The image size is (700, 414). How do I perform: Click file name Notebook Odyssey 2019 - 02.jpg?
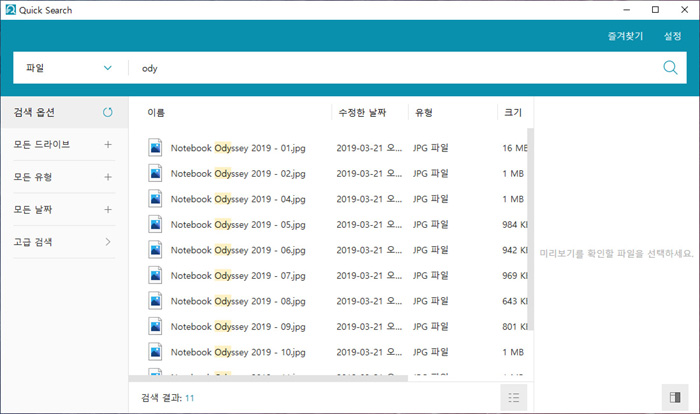[238, 173]
